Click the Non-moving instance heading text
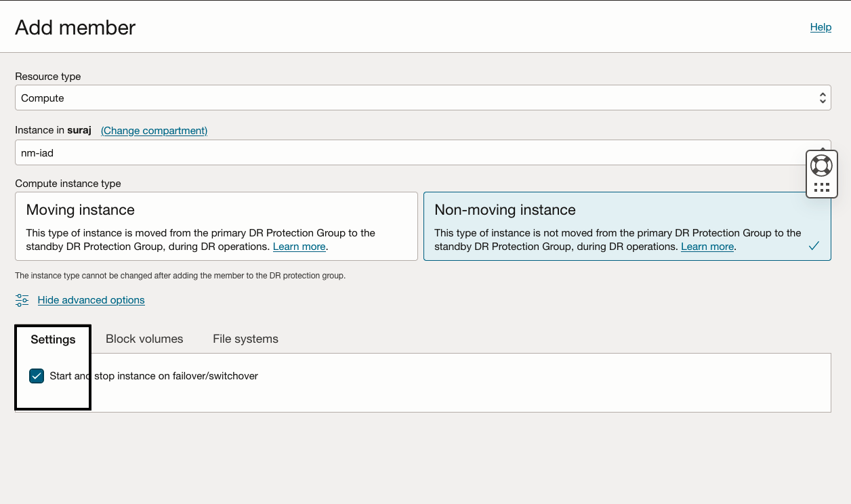Screen dimensions: 851x504 (505, 210)
